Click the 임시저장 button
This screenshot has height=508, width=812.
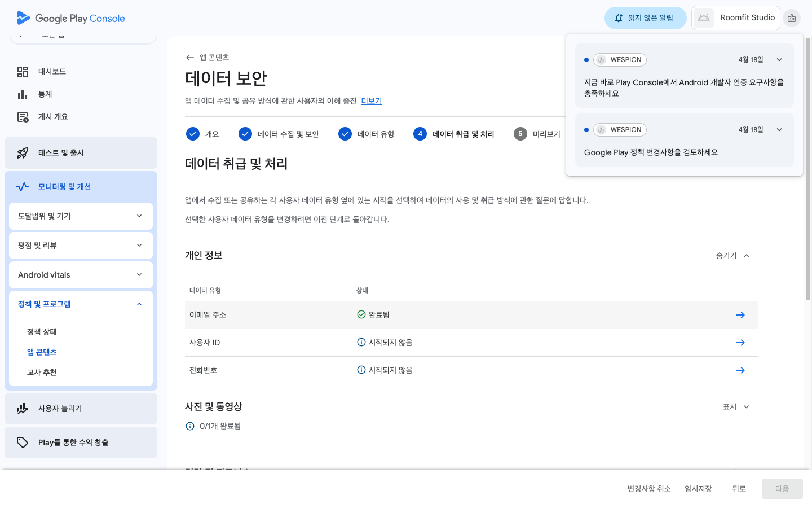tap(698, 489)
